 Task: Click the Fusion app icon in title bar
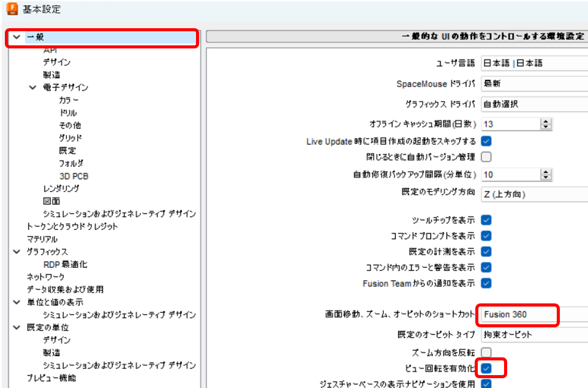[12, 9]
